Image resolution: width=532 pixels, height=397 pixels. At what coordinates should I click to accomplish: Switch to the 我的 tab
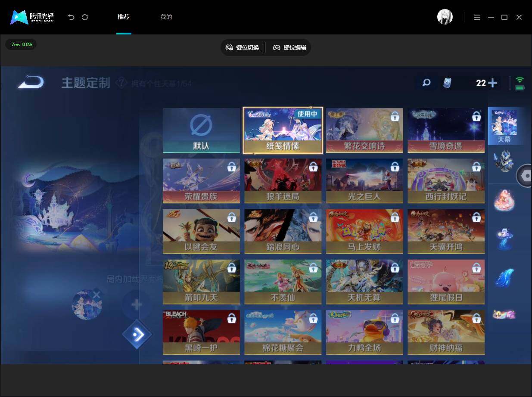pos(166,17)
